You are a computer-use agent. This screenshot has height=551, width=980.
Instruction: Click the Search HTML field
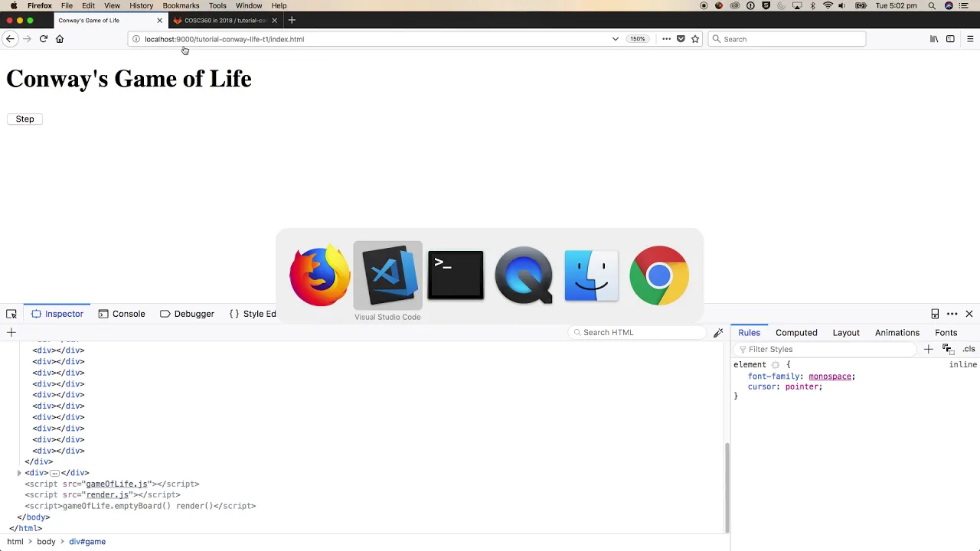point(638,332)
